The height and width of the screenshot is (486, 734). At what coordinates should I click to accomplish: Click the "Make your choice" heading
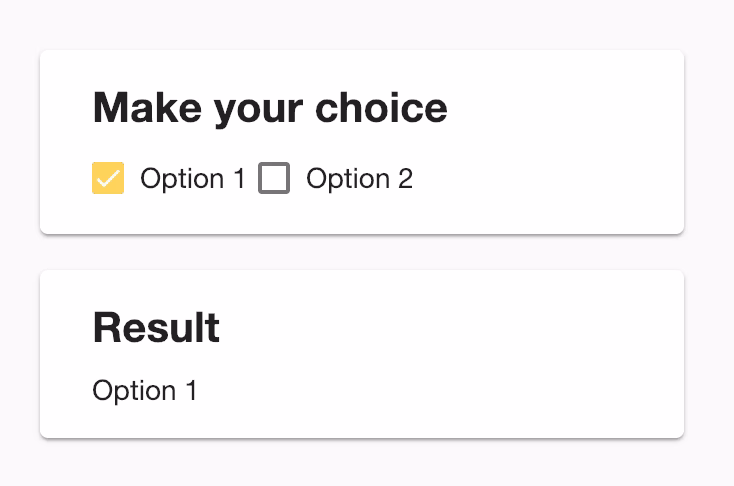(270, 108)
